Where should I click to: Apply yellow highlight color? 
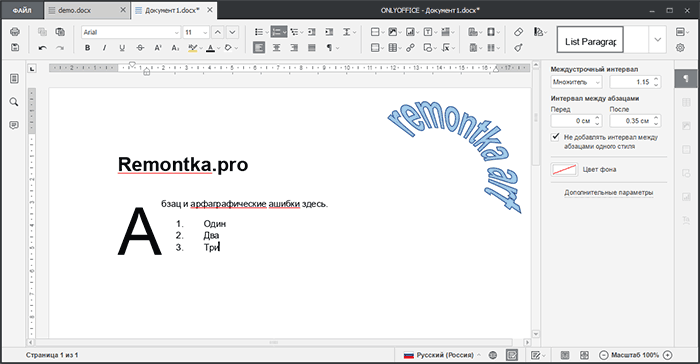pos(192,48)
